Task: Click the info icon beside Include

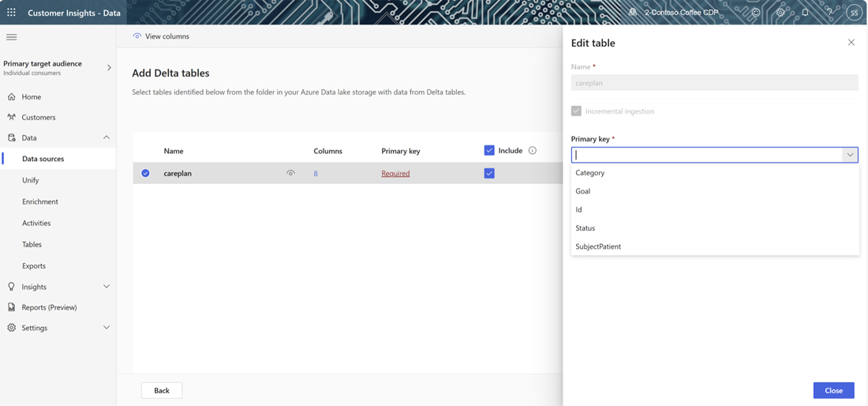Action: pyautogui.click(x=533, y=150)
